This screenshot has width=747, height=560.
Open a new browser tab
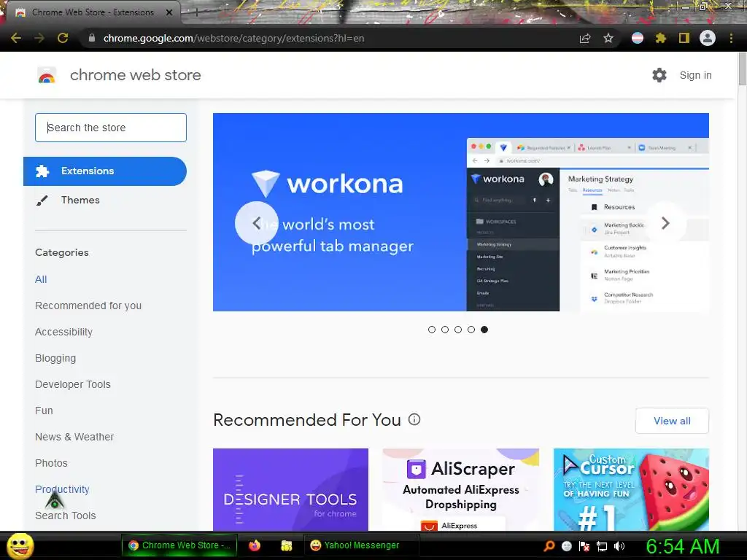pos(196,12)
